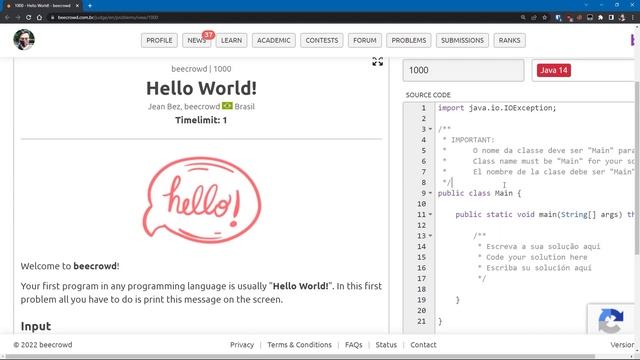This screenshot has width=640, height=360.
Task: Open the Contact footer link
Action: [x=423, y=345]
